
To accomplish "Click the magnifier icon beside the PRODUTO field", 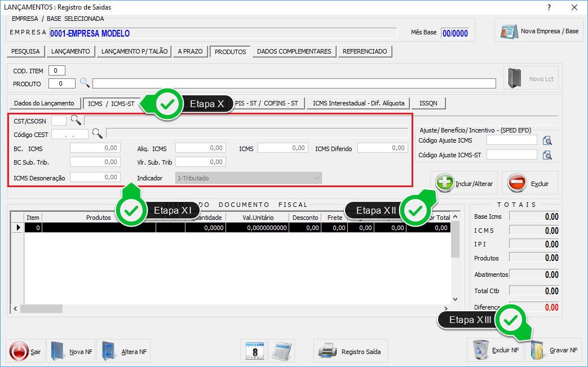I will [85, 83].
